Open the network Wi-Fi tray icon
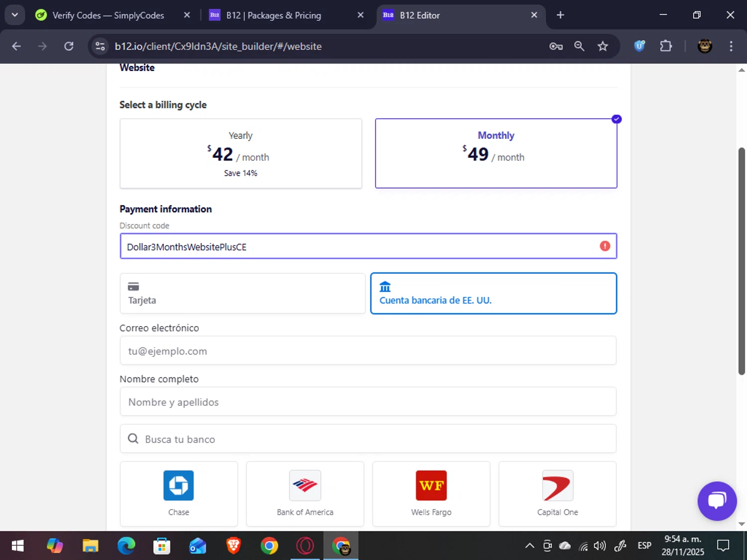Viewport: 747px width, 560px height. 583,546
